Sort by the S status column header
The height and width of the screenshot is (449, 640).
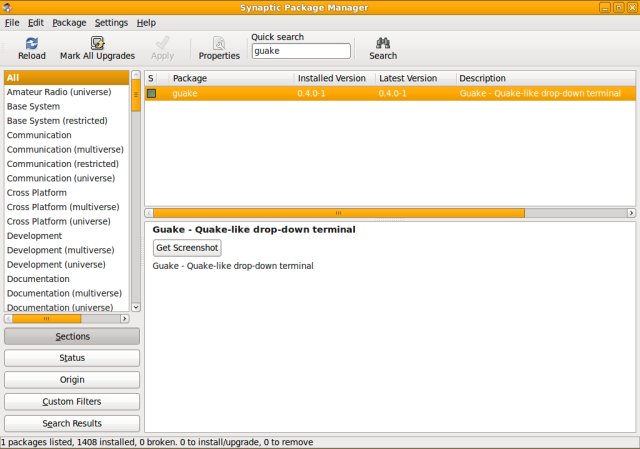coord(151,78)
